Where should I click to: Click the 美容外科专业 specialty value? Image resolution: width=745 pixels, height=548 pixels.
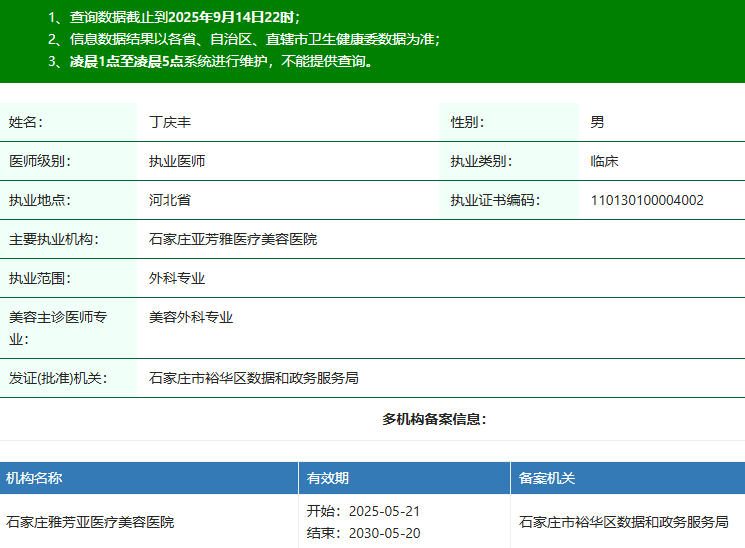pyautogui.click(x=191, y=317)
